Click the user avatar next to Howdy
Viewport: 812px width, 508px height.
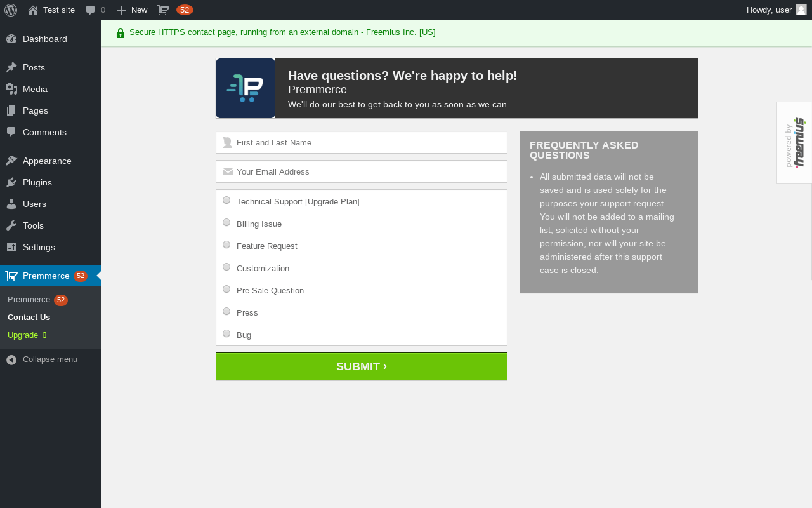(801, 10)
